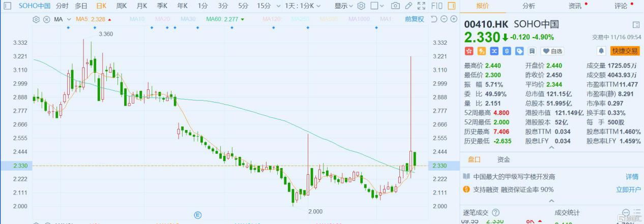Viewport: 644px width, 224px height.
Task: Select the 1分 one-minute chart
Action: [203, 6]
